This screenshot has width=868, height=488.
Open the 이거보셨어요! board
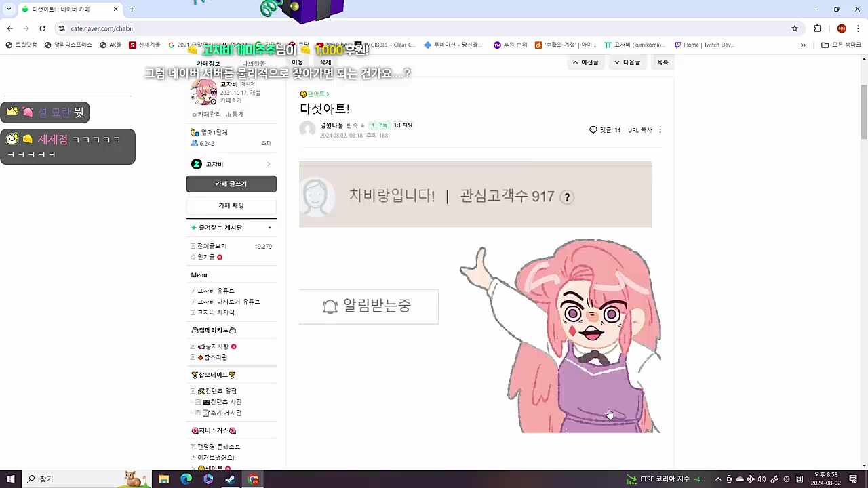click(x=216, y=457)
